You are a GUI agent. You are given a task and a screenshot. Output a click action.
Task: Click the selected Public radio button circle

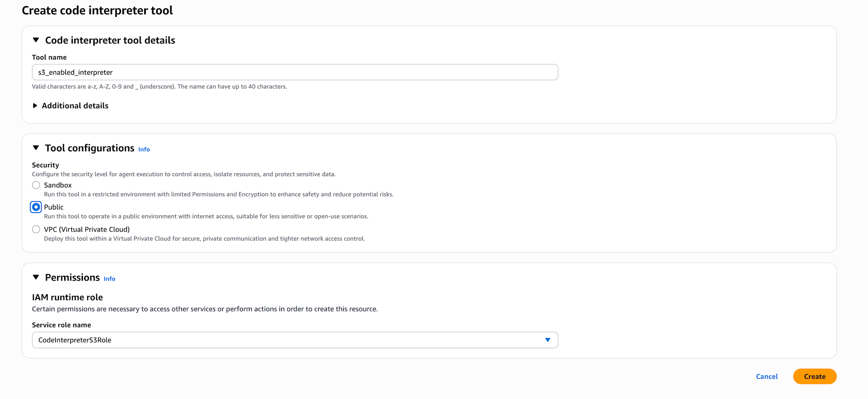coord(36,207)
